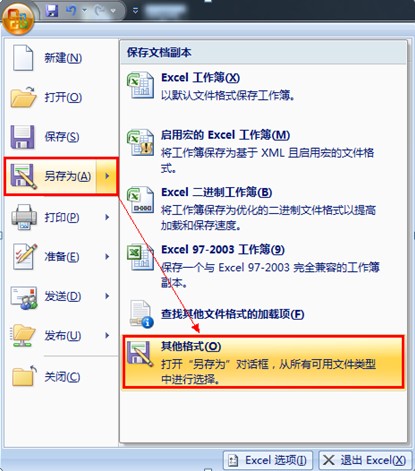Click the 退出 Excel(X) button
415x471 pixels.
click(x=365, y=460)
